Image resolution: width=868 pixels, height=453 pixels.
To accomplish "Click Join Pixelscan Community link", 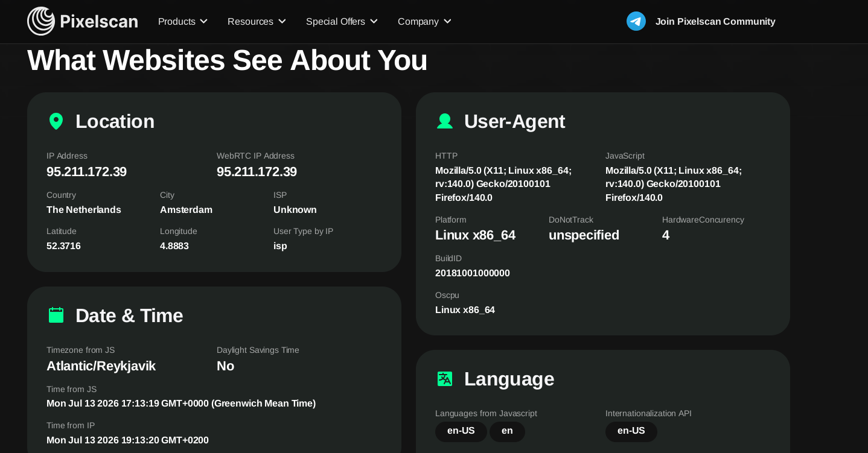I will pos(715,22).
